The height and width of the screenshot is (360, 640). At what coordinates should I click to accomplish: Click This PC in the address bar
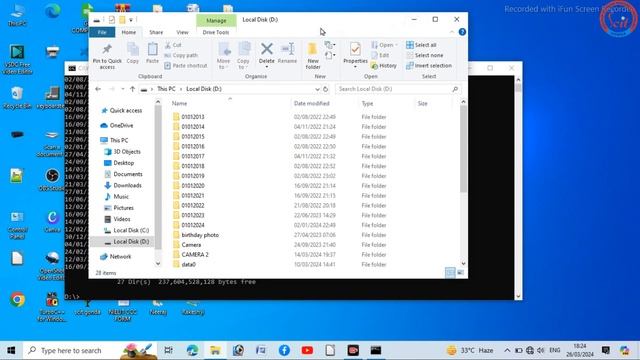[166, 89]
